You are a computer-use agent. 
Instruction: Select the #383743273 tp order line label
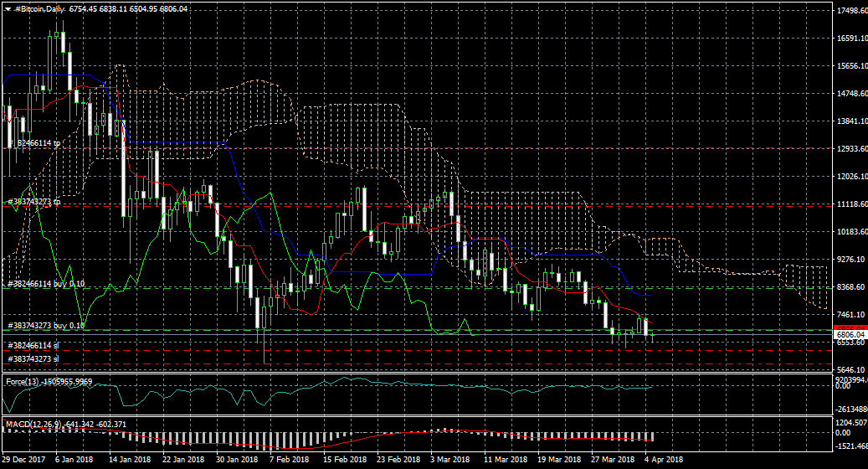[33, 202]
